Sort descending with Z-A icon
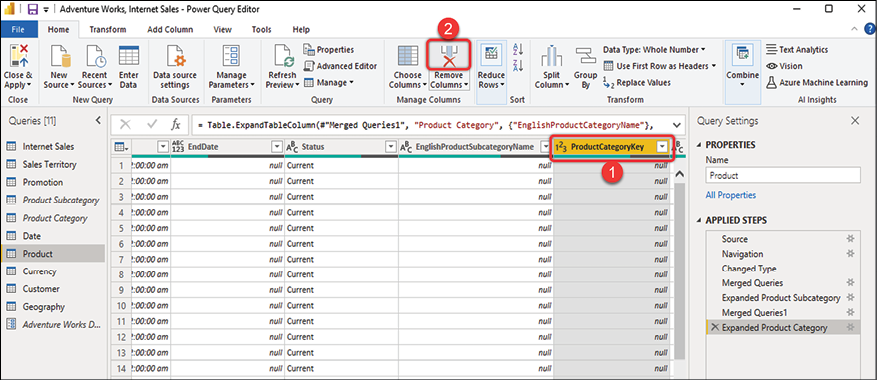This screenshot has height=380, width=877. [x=518, y=65]
